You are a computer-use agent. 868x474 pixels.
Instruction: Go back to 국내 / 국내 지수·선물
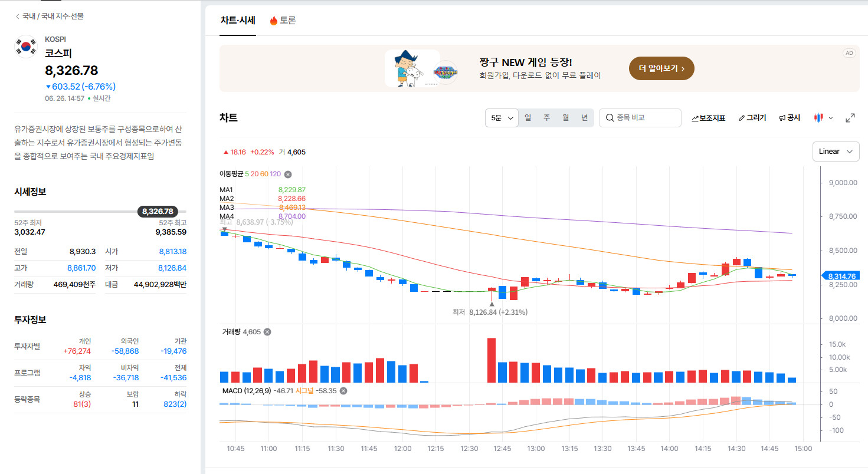50,16
